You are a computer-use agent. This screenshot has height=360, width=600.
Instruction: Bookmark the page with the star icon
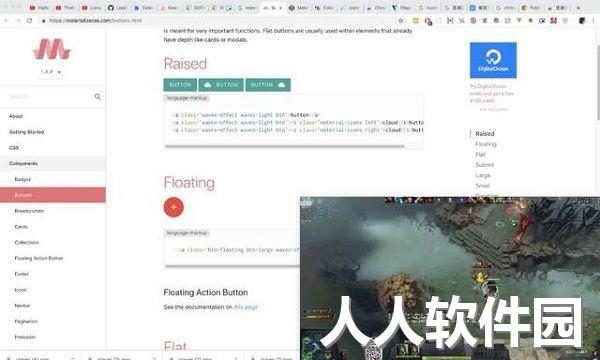[401, 21]
